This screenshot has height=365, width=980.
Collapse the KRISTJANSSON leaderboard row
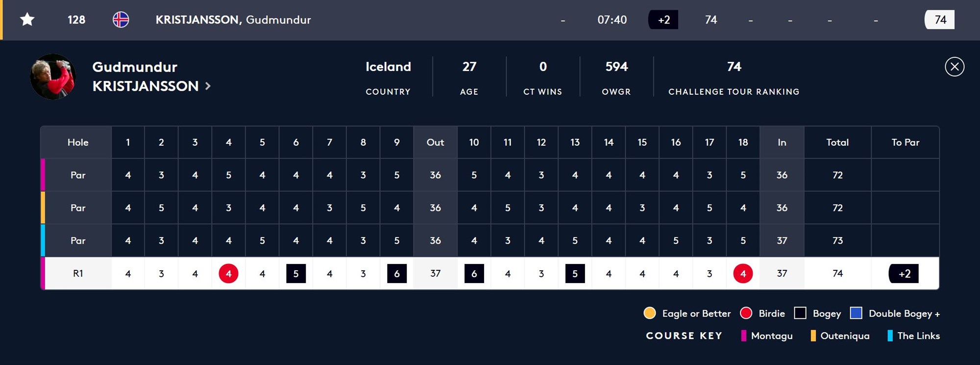click(x=490, y=20)
